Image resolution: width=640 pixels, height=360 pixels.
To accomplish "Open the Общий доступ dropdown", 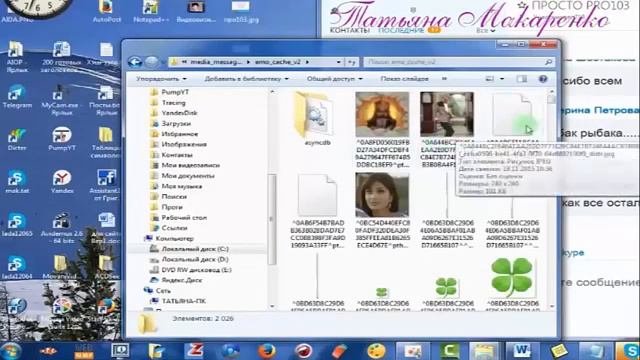I will pyautogui.click(x=335, y=79).
